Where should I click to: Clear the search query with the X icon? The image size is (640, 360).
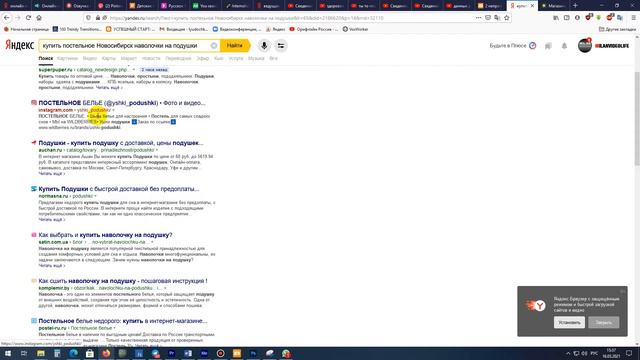click(213, 46)
